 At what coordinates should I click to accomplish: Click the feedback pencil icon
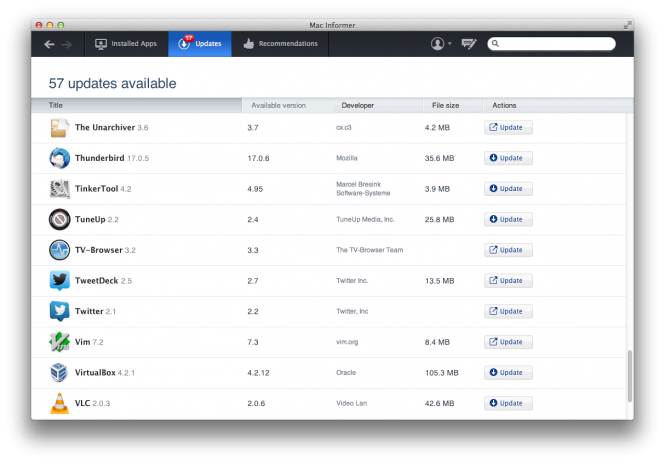coord(469,44)
